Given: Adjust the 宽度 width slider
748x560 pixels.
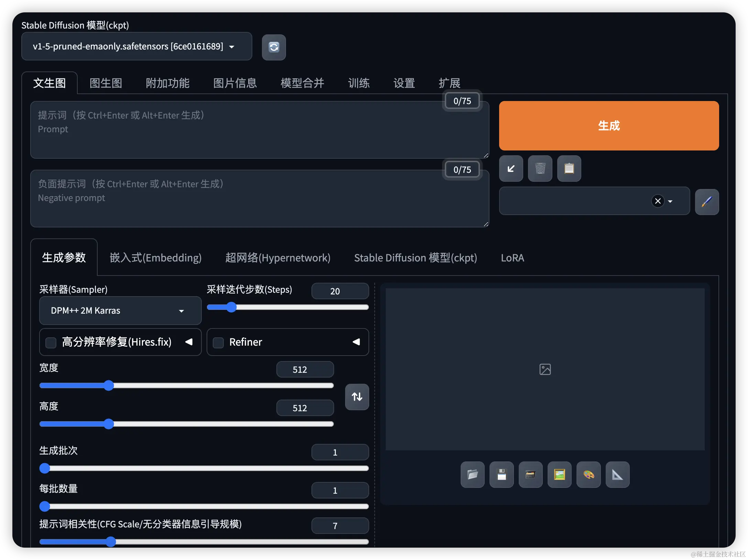Looking at the screenshot, I should coord(187,385).
